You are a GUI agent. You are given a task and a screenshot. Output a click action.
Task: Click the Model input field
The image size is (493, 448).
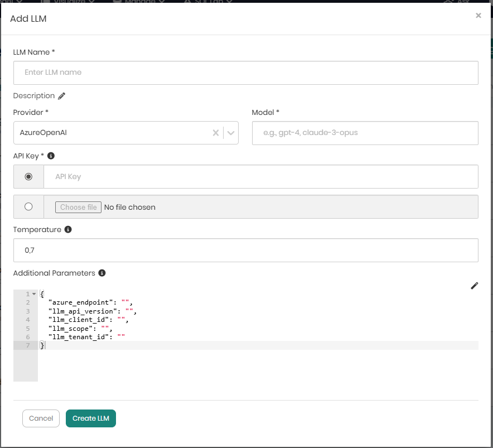[365, 133]
